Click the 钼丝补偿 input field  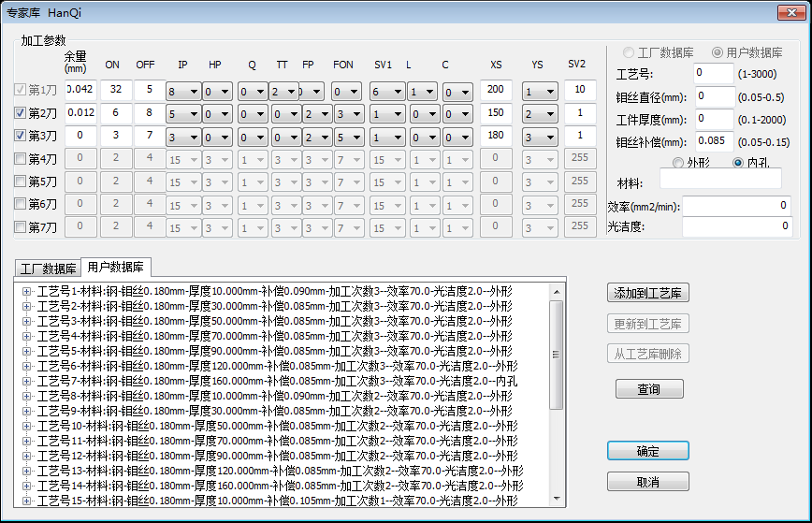[x=713, y=142]
